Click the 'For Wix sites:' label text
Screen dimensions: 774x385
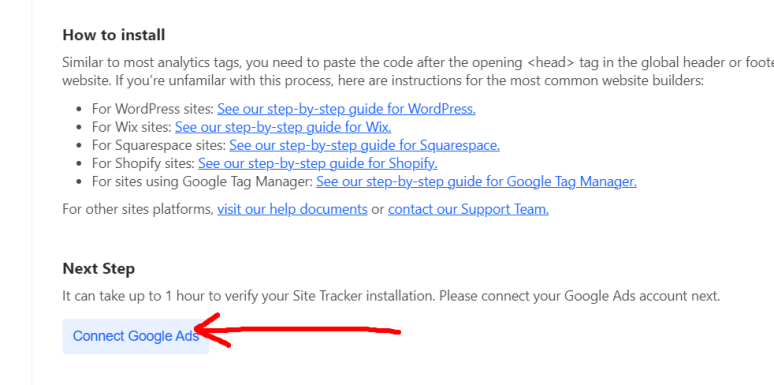click(131, 127)
